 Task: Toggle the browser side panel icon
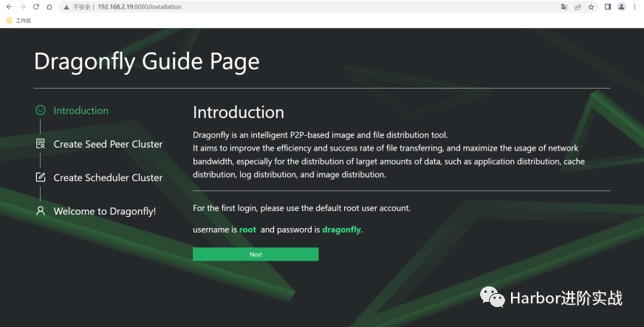pos(608,7)
